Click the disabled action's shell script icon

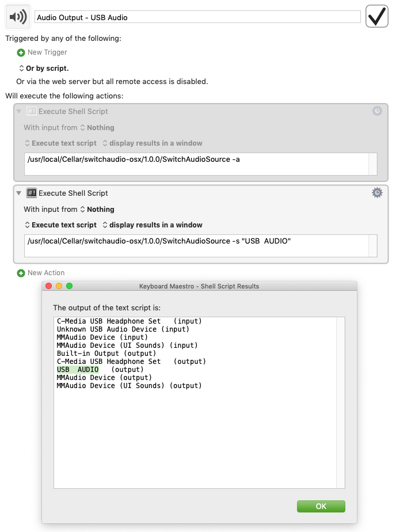pos(32,111)
